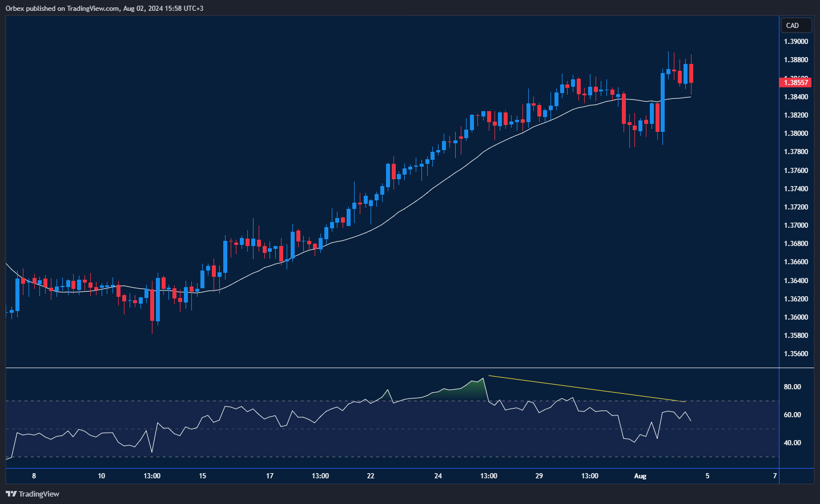This screenshot has width=820, height=504.
Task: Click the last red candle on the chart
Action: tap(691, 73)
